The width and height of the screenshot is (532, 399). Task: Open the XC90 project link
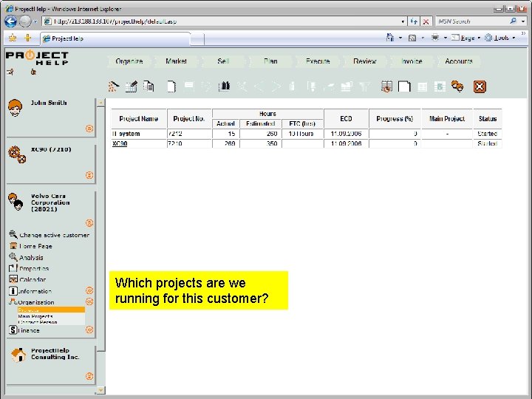point(120,143)
